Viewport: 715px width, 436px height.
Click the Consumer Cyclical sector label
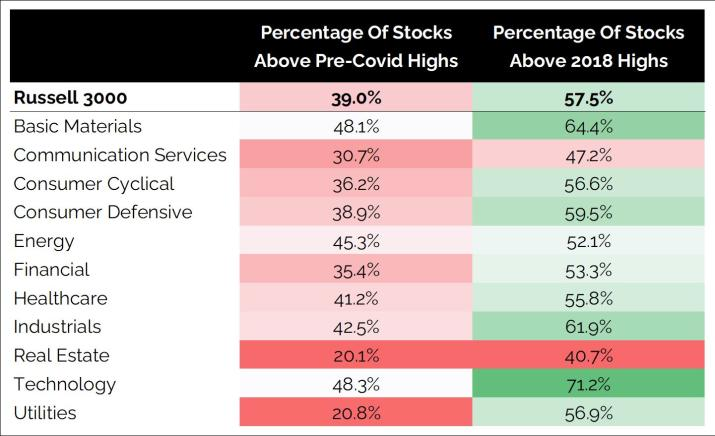(94, 184)
